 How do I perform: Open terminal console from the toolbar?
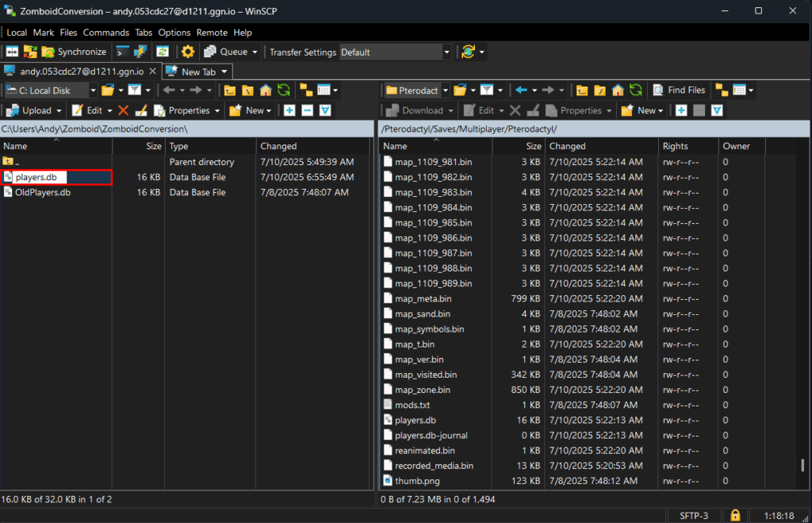(122, 52)
